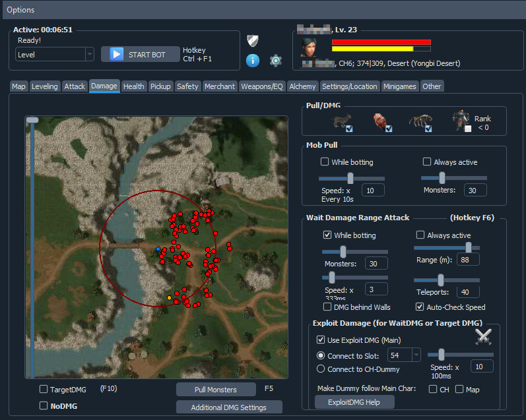The image size is (526, 420).
Task: Click the armored boss monster icon
Action: pyautogui.click(x=461, y=119)
